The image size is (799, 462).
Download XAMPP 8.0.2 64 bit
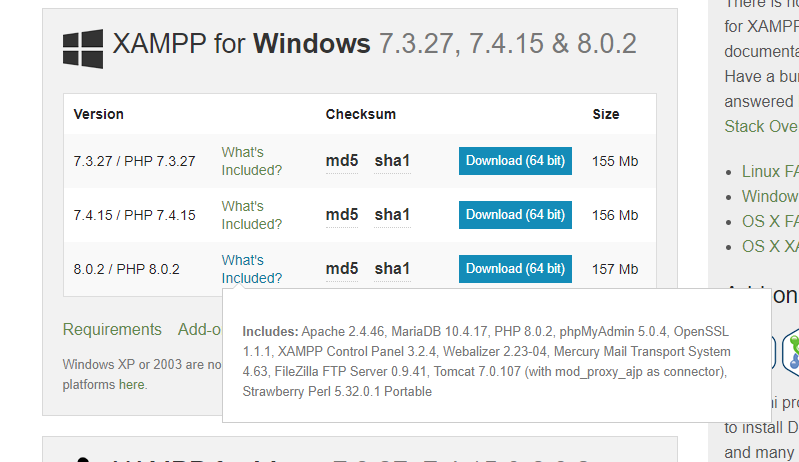515,269
